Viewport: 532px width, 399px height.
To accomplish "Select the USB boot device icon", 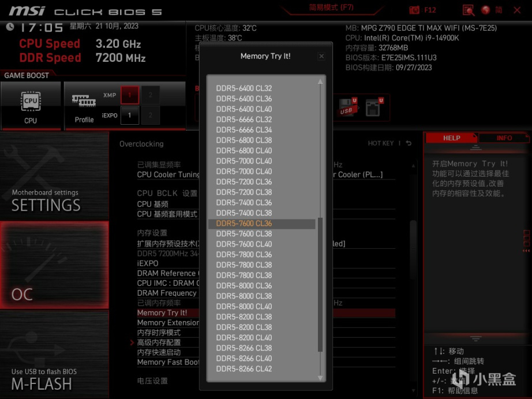I will 348,107.
